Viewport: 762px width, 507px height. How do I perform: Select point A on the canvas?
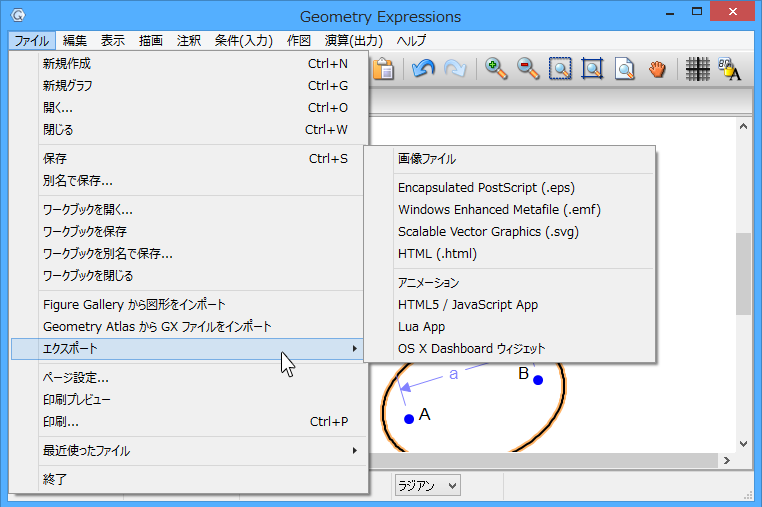(409, 419)
